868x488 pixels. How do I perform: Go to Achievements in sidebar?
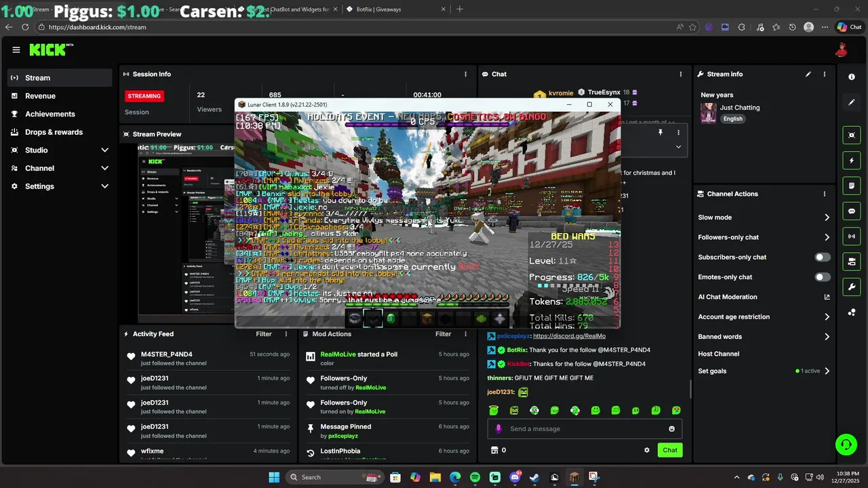coord(60,114)
